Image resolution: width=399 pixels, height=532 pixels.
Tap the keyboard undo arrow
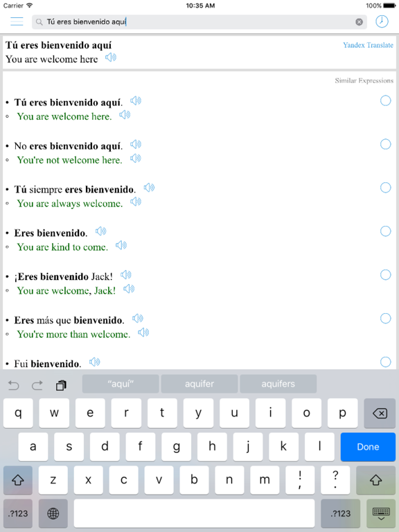14,385
